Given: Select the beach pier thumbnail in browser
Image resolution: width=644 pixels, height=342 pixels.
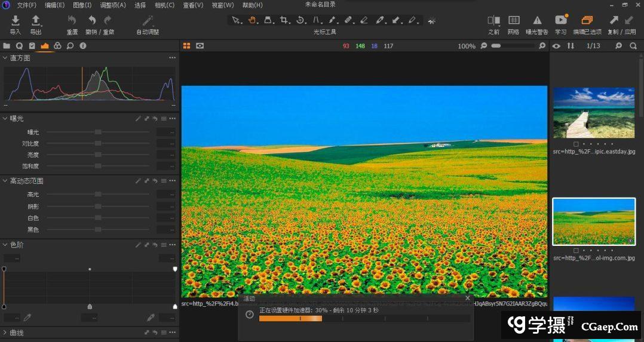Looking at the screenshot, I should (x=593, y=113).
